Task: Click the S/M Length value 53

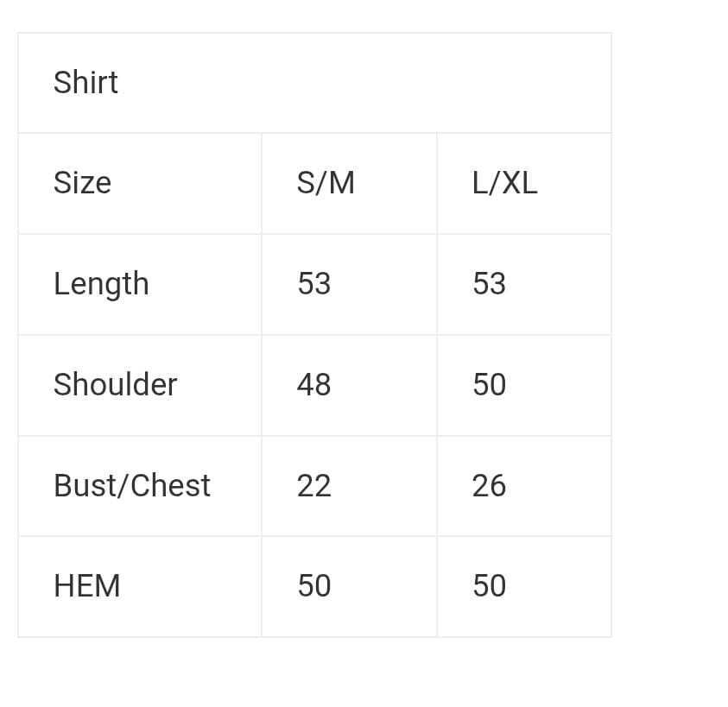Action: (x=313, y=283)
